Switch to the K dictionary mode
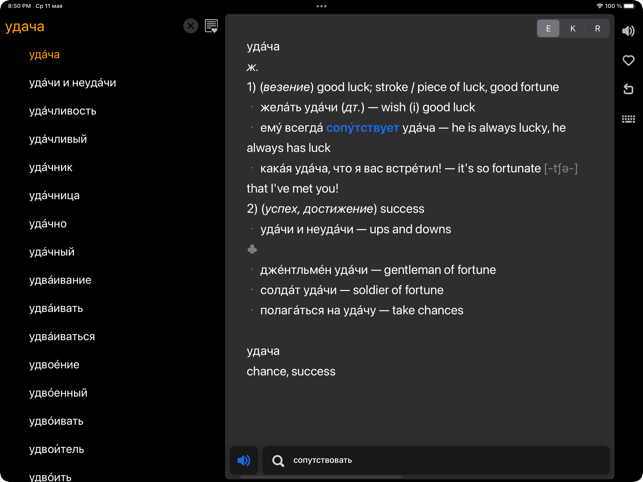643x482 pixels. (573, 29)
